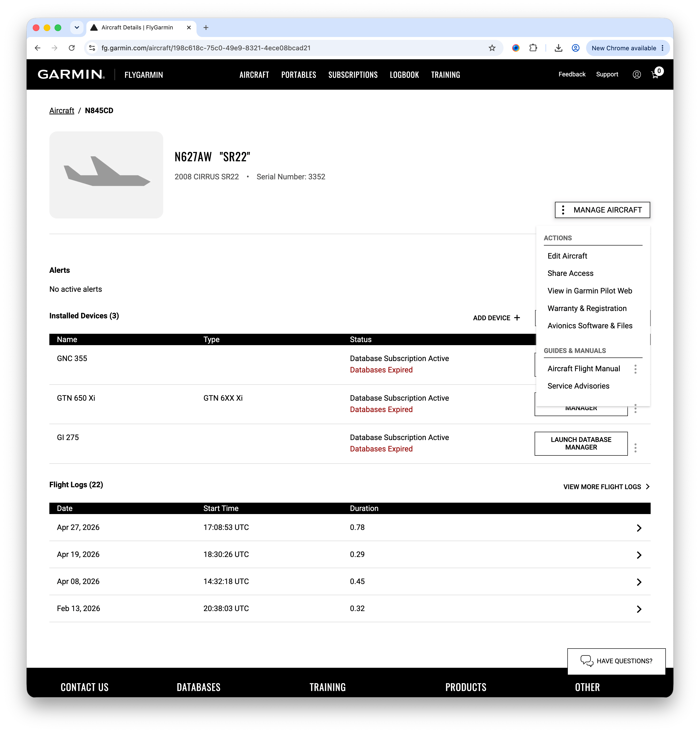Launch Database Manager for GI 275
The image size is (700, 733).
(x=581, y=444)
